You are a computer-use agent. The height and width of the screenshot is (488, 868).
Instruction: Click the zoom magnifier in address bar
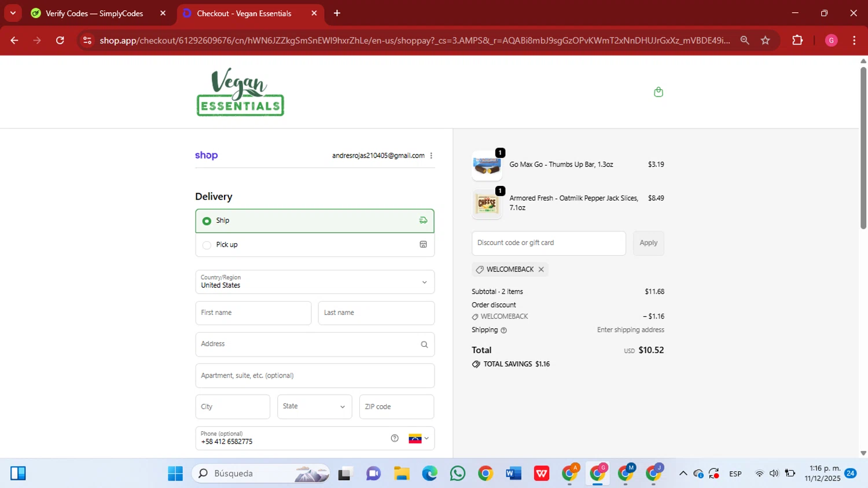(745, 41)
